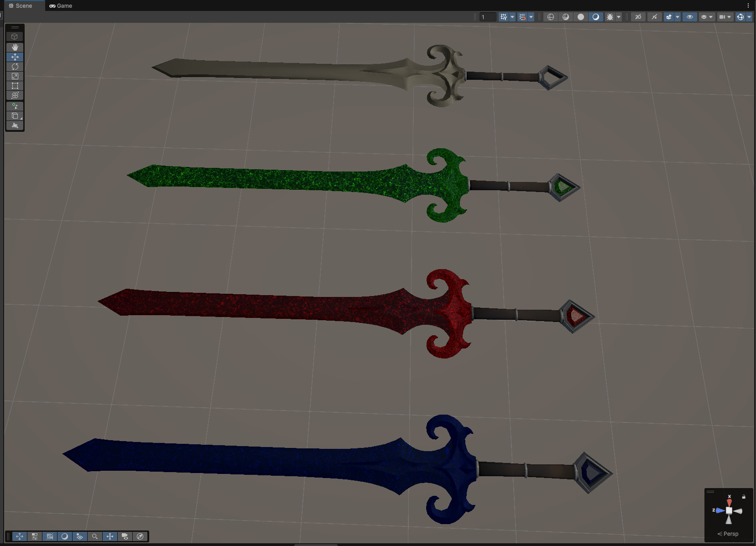Select the Rotate tool

(x=15, y=67)
